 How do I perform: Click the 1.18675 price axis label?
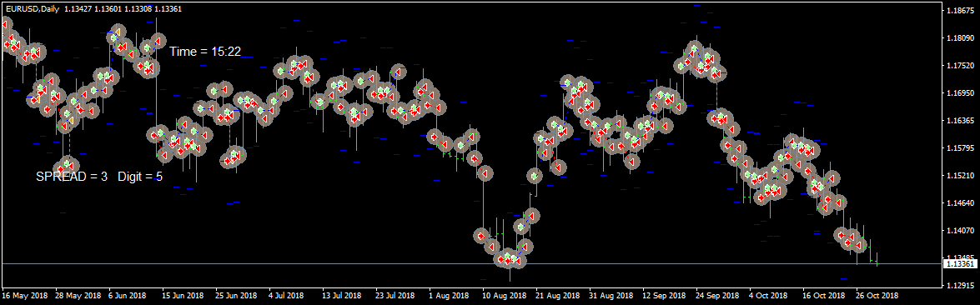(960, 11)
